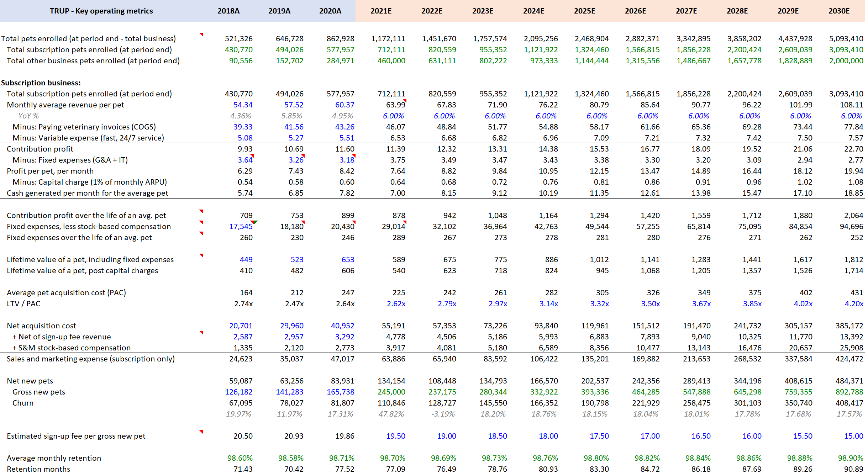Select 2021E sign-up fee value 19.50
The height and width of the screenshot is (476, 868).
pos(395,436)
